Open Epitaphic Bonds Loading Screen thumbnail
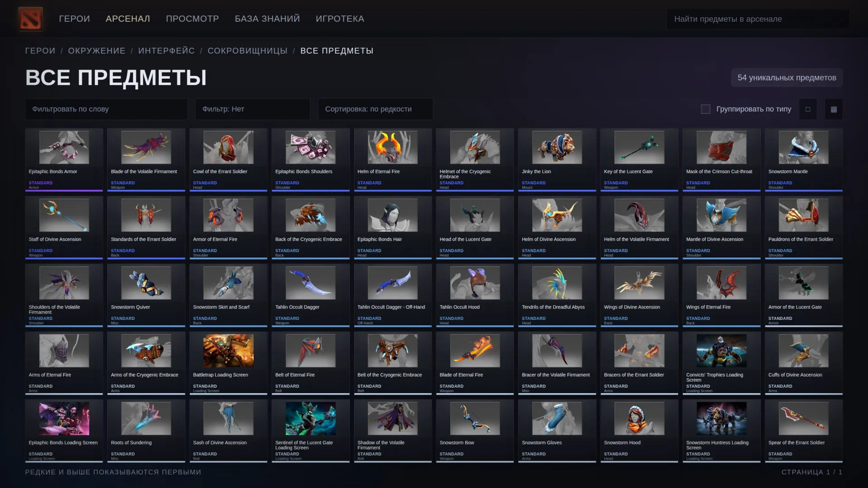The height and width of the screenshot is (488, 868). [x=64, y=418]
